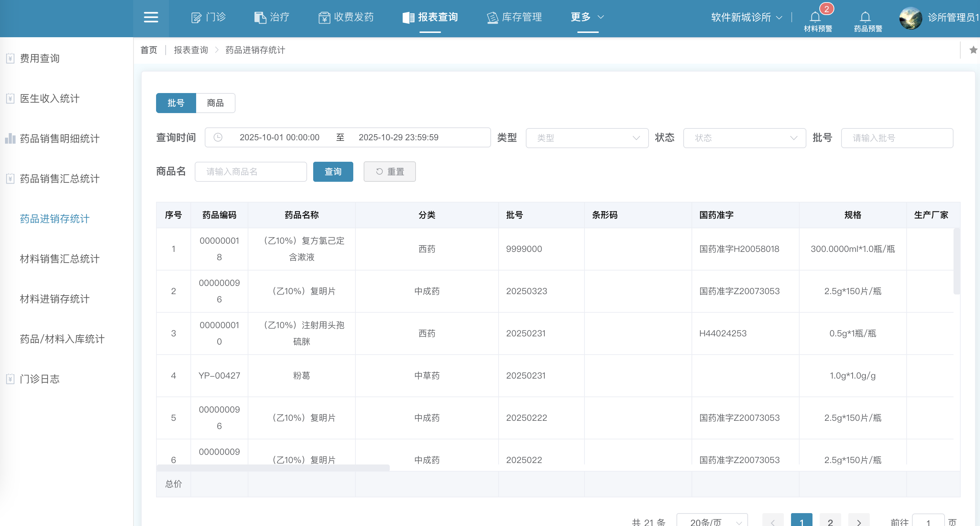Click the user avatar picture
Viewport: 980px width, 526px height.
[x=910, y=18]
